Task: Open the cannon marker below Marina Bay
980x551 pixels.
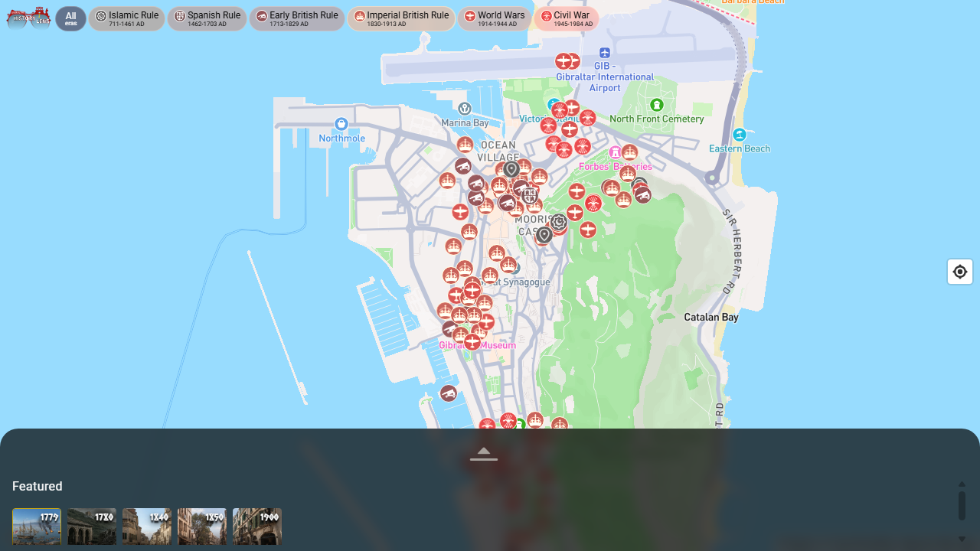Action: tap(462, 166)
